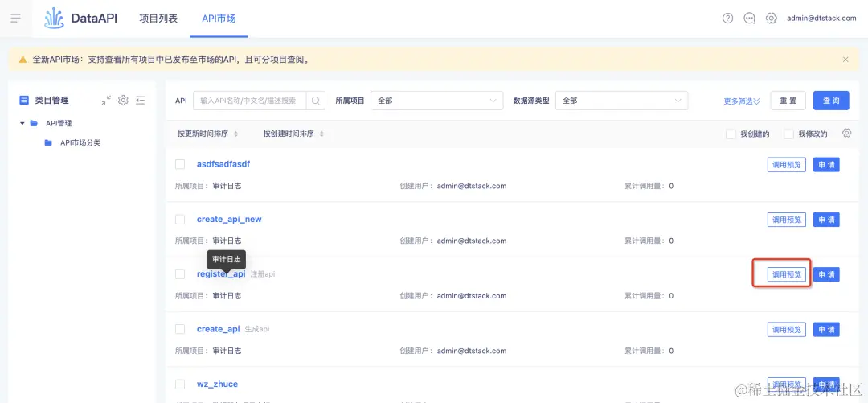Close the yellow API市场 notice banner

[845, 60]
